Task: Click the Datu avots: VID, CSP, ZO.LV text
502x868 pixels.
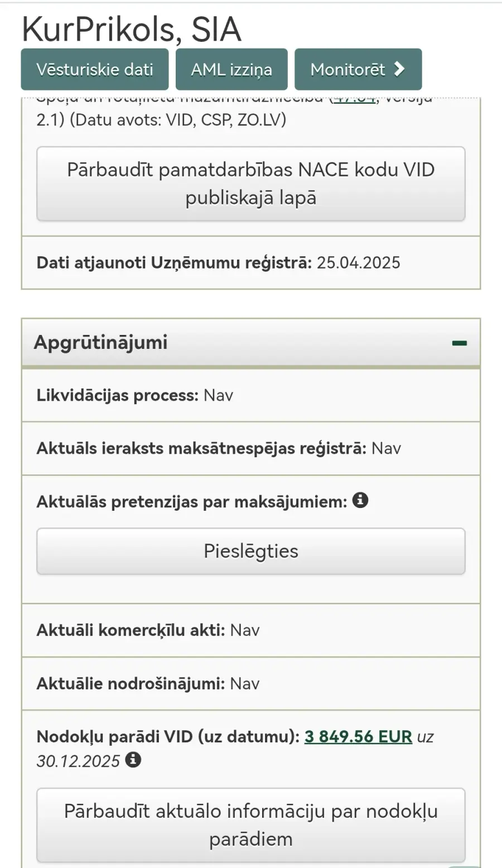Action: click(x=177, y=119)
